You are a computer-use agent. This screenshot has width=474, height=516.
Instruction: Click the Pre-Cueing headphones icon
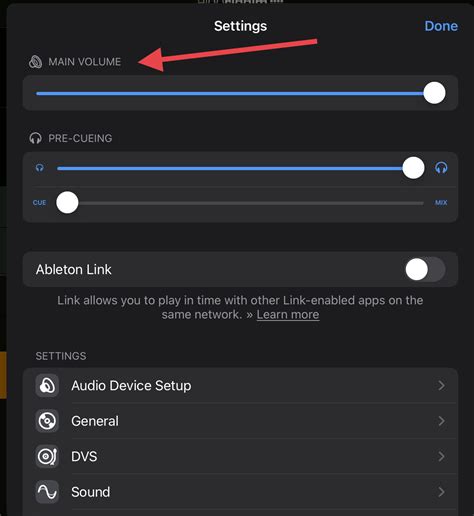(35, 138)
